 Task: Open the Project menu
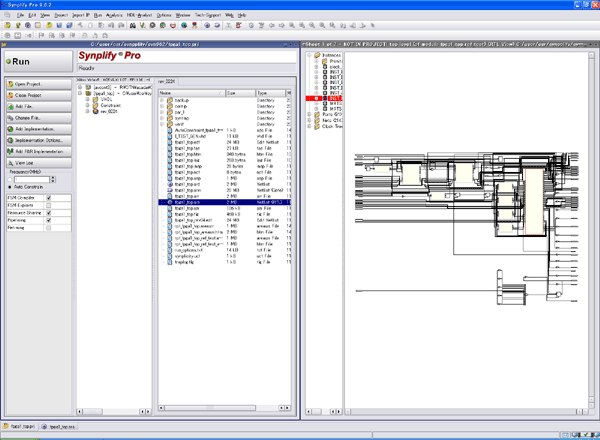click(x=61, y=15)
